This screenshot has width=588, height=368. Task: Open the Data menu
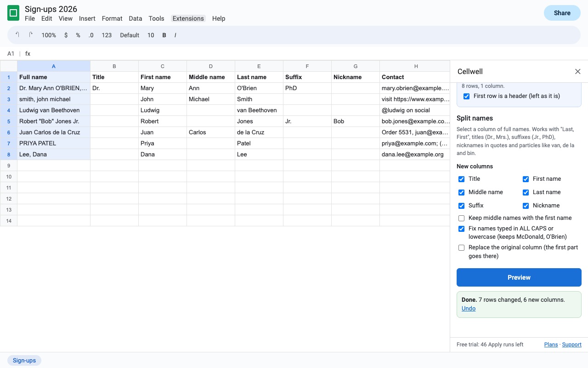tap(135, 18)
